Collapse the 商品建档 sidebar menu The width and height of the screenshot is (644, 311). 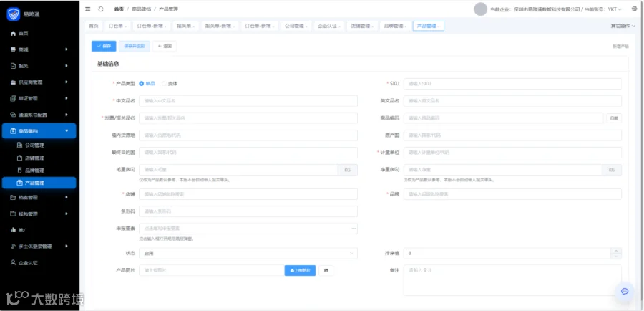pyautogui.click(x=67, y=131)
